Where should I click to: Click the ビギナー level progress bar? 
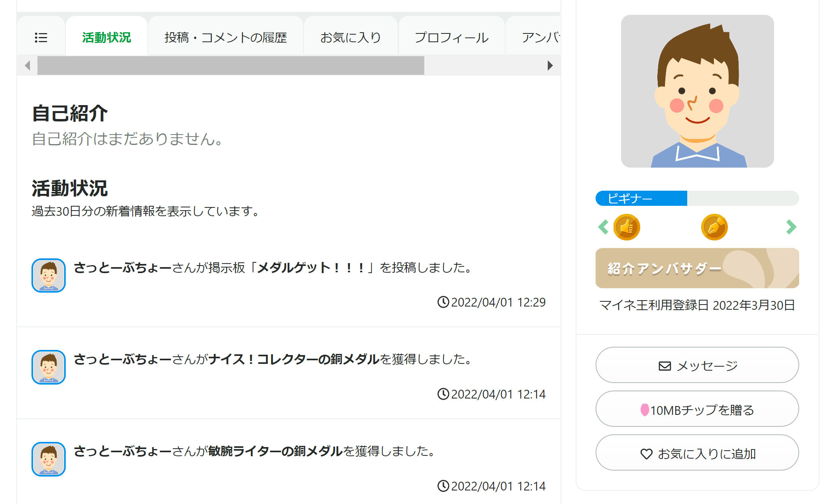[x=697, y=198]
